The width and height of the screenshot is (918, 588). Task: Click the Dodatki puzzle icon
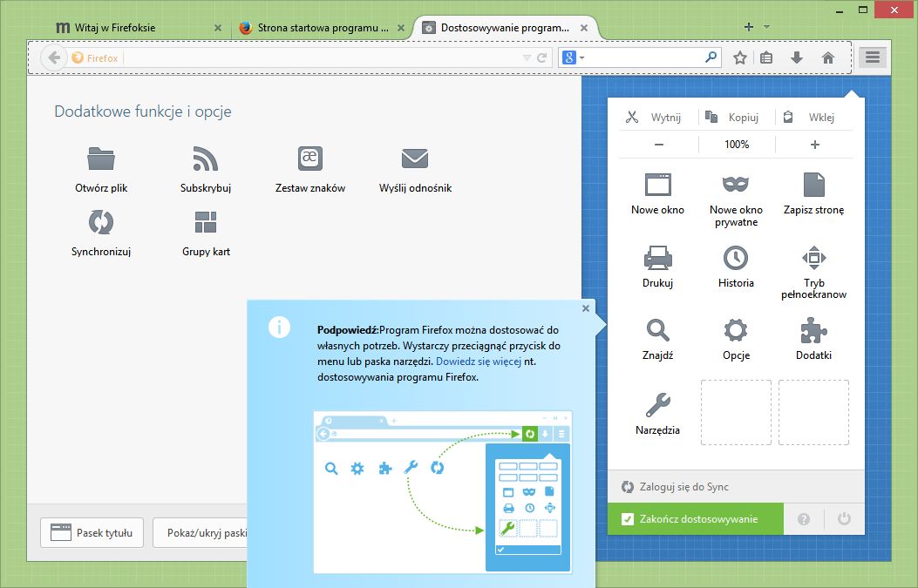click(x=813, y=330)
